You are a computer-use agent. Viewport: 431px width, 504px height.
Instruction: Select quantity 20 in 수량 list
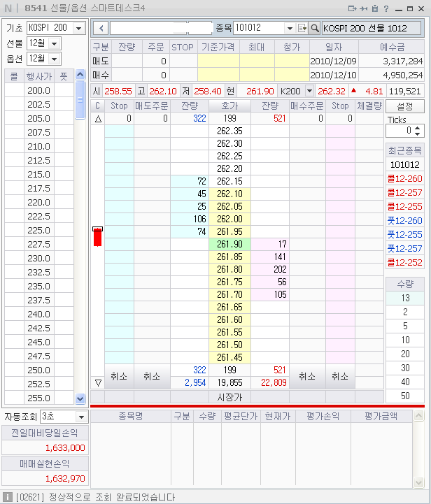click(x=405, y=354)
